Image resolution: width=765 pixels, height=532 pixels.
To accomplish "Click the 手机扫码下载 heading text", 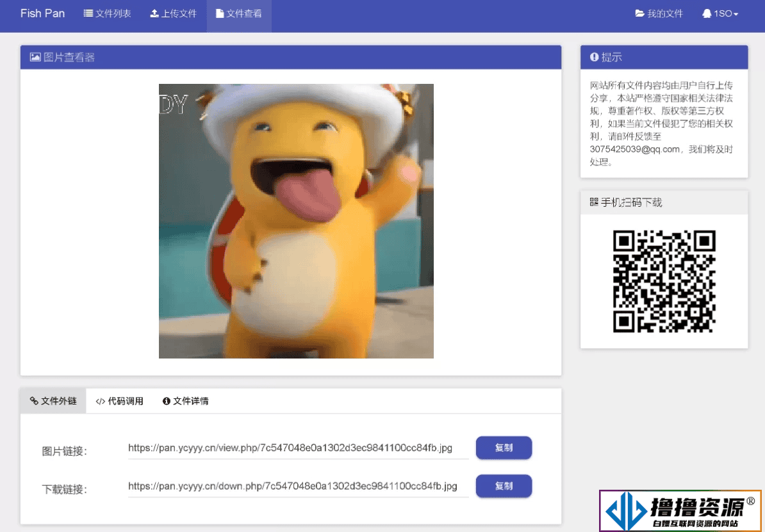I will [631, 202].
